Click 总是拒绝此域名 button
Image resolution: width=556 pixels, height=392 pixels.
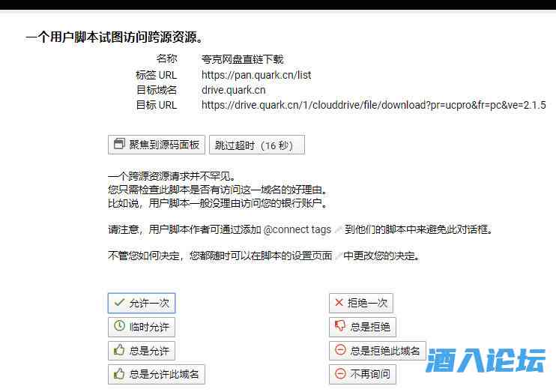tap(378, 351)
